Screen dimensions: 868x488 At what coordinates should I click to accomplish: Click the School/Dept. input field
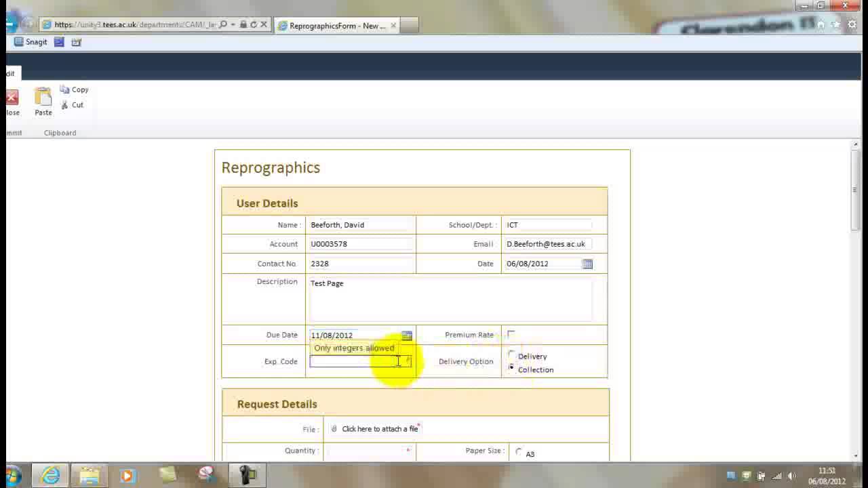(548, 225)
